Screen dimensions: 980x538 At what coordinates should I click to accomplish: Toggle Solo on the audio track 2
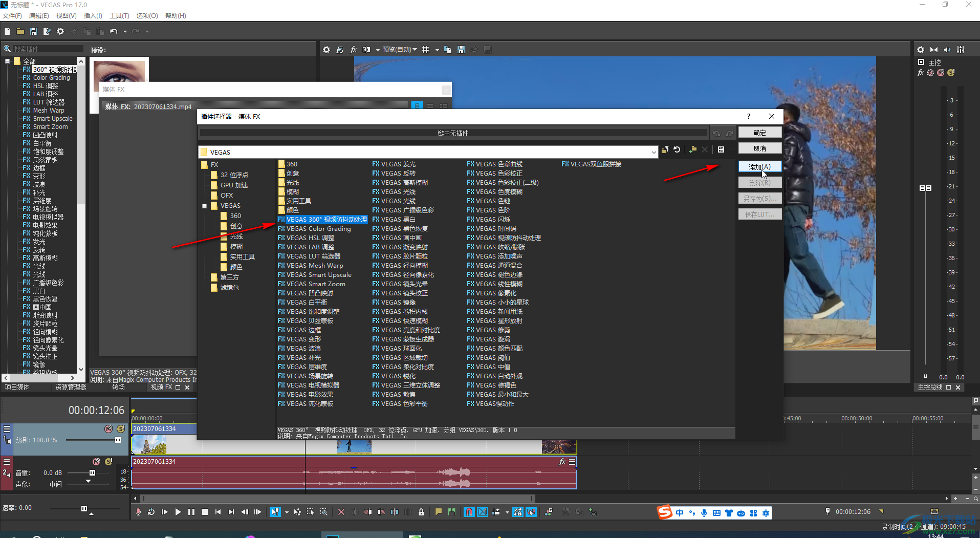(x=108, y=462)
